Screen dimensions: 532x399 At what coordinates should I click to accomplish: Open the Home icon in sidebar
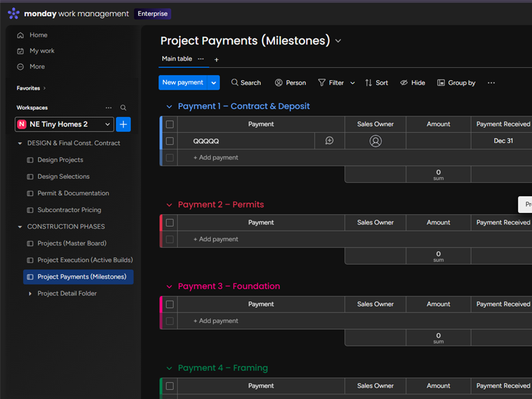click(x=21, y=35)
